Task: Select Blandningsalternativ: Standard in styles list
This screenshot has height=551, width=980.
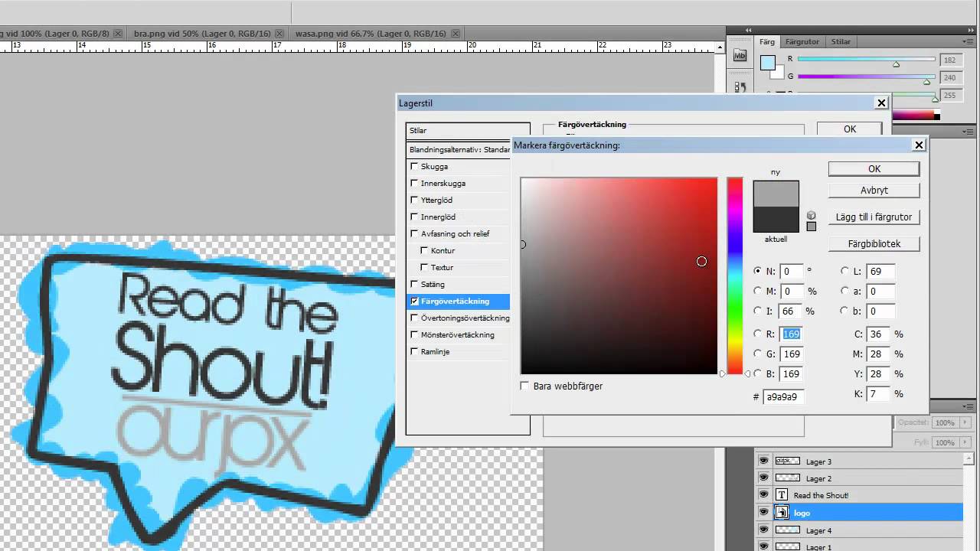Action: coord(459,149)
